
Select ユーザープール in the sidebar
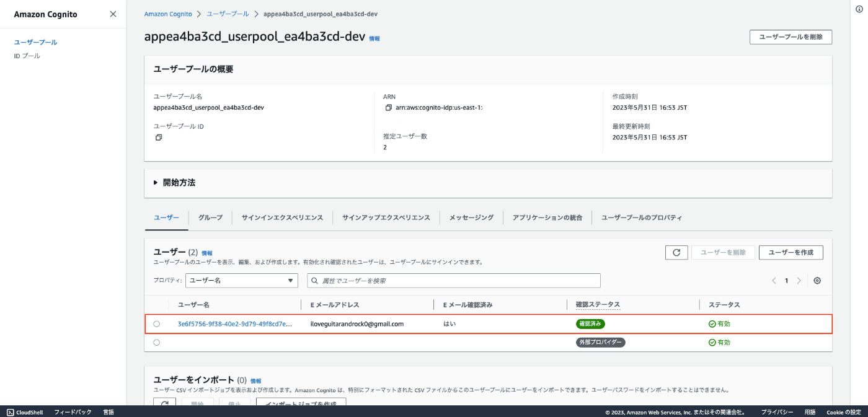36,42
